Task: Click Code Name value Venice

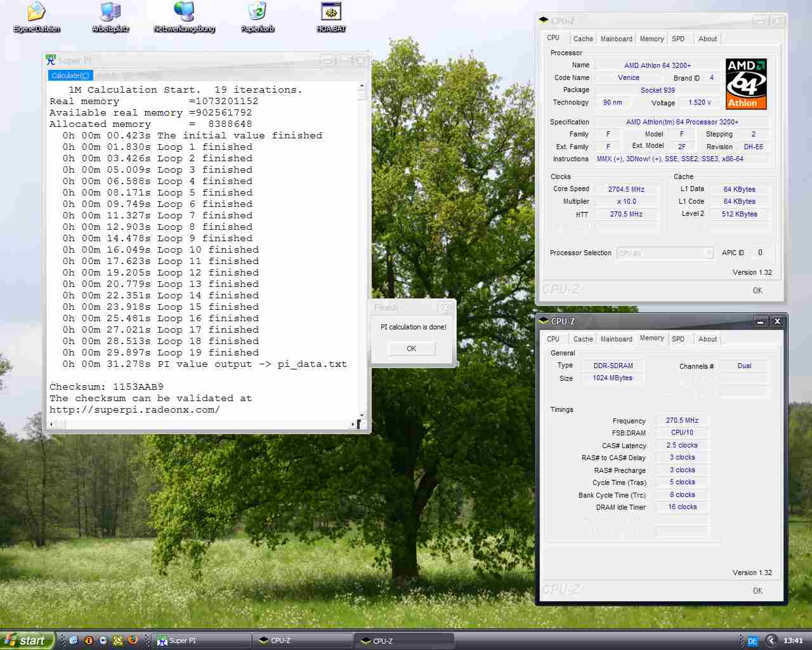Action: click(x=628, y=77)
